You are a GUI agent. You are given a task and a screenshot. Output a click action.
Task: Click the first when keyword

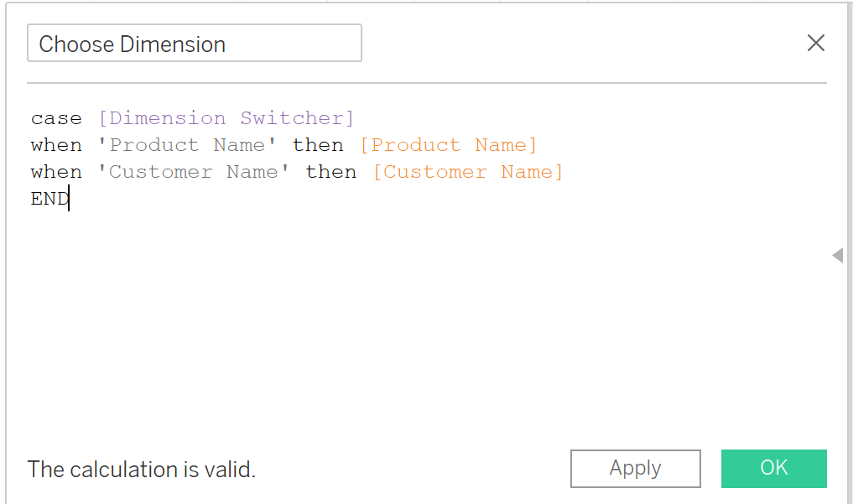click(56, 145)
